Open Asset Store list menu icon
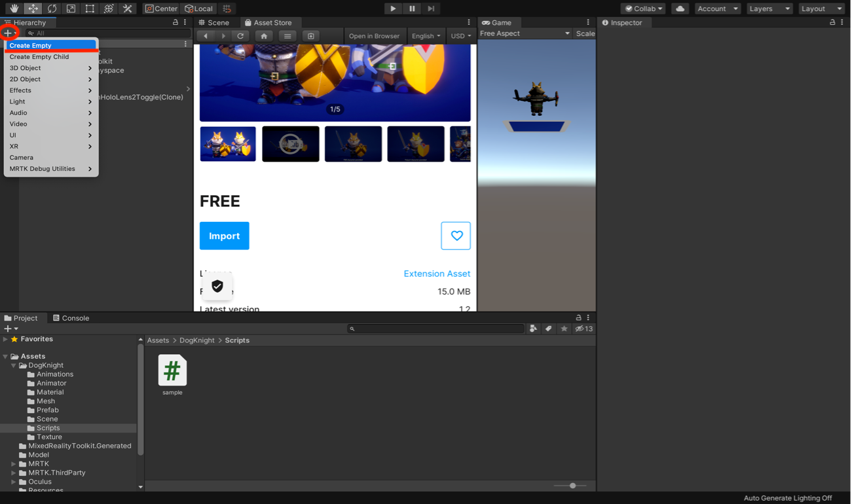 tap(287, 36)
